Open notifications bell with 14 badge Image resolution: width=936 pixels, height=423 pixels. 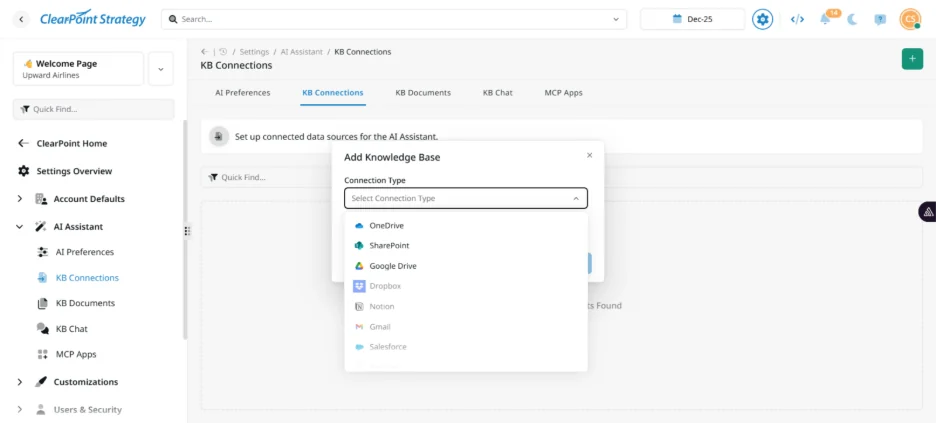coord(825,19)
